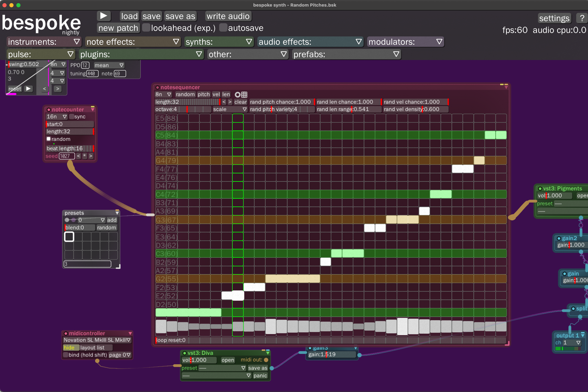
Task: Open the help with the question mark icon
Action: click(582, 18)
